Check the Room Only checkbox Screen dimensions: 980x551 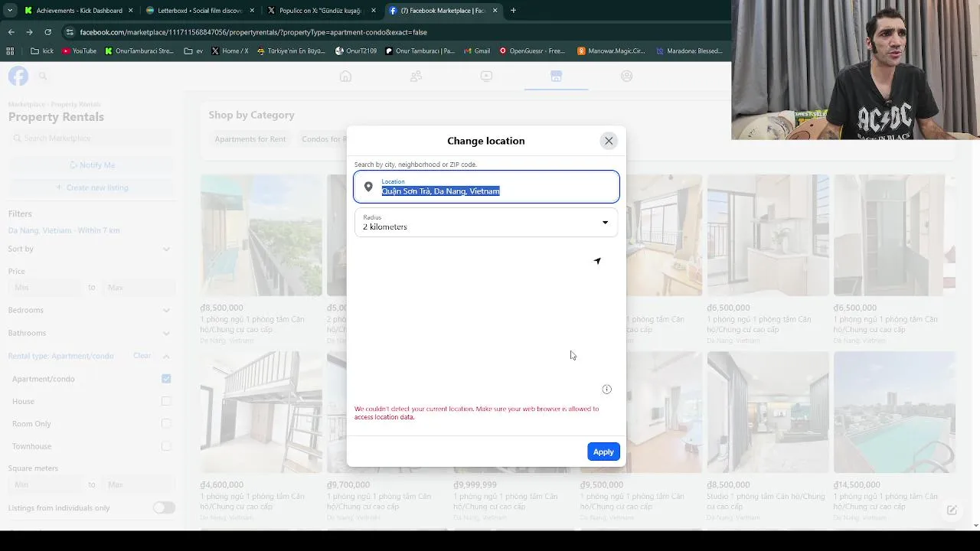pyautogui.click(x=166, y=423)
